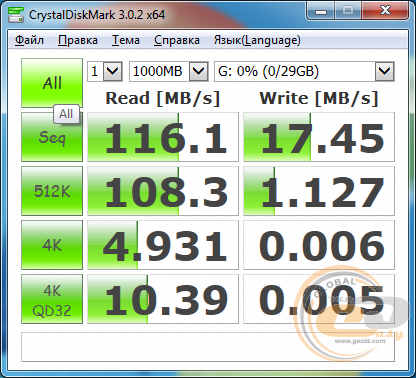The width and height of the screenshot is (416, 378).
Task: Click the Read [MB/s] column header
Action: pyautogui.click(x=163, y=98)
